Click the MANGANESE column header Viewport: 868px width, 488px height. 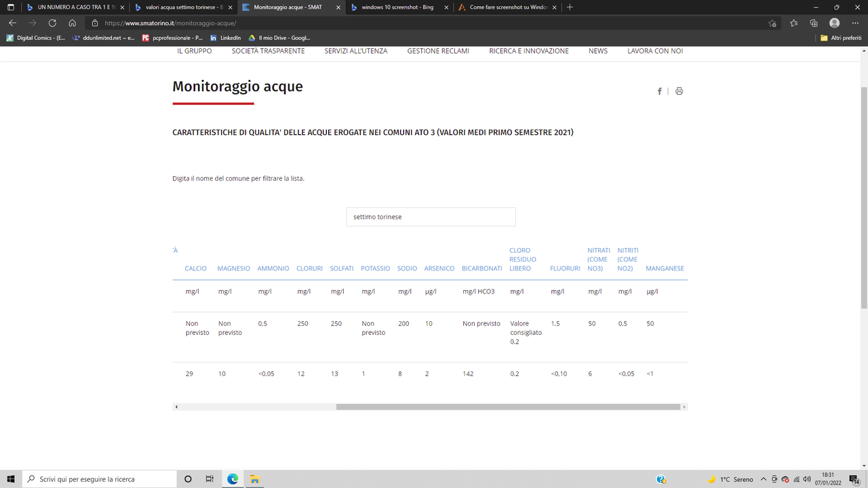(665, 268)
